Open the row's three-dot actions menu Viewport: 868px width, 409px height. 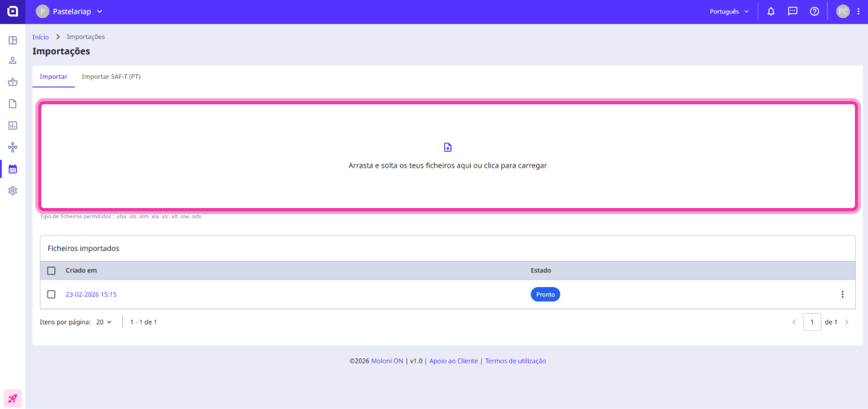click(842, 294)
